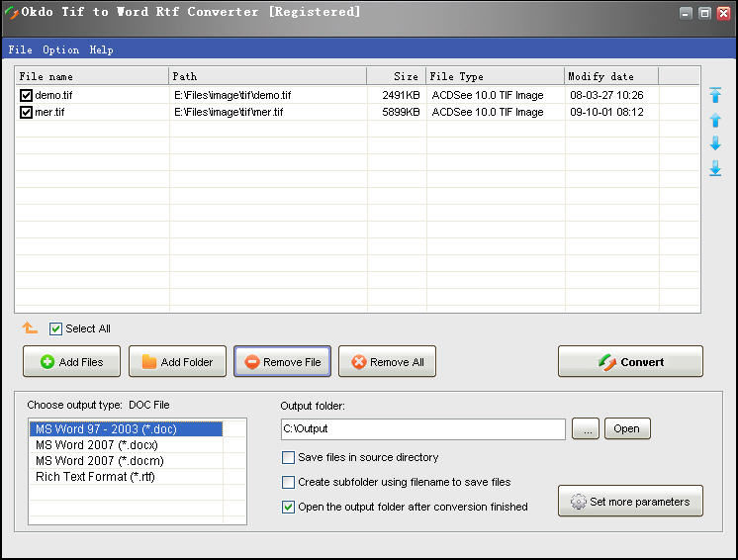Screen dimensions: 738x560
Task: Disable Open the output folder after conversion
Action: point(288,507)
